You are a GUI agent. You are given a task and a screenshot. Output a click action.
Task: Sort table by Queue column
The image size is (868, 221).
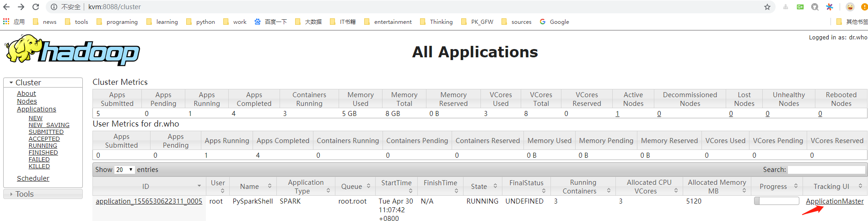(355, 186)
